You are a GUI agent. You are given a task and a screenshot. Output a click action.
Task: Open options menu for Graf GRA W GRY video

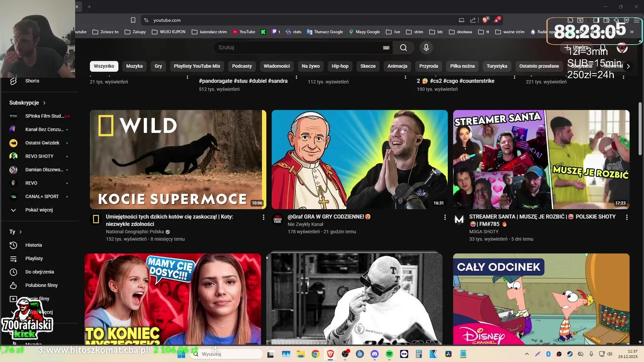445,217
